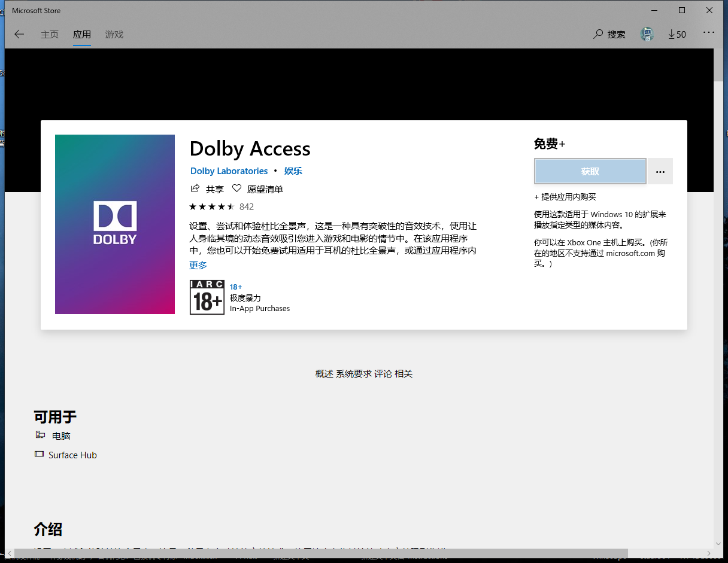The image size is (728, 563).
Task: Select the 应用 tab
Action: [x=82, y=34]
